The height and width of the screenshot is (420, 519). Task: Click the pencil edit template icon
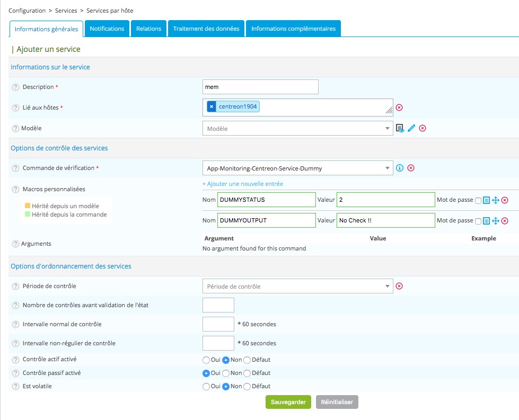click(411, 128)
